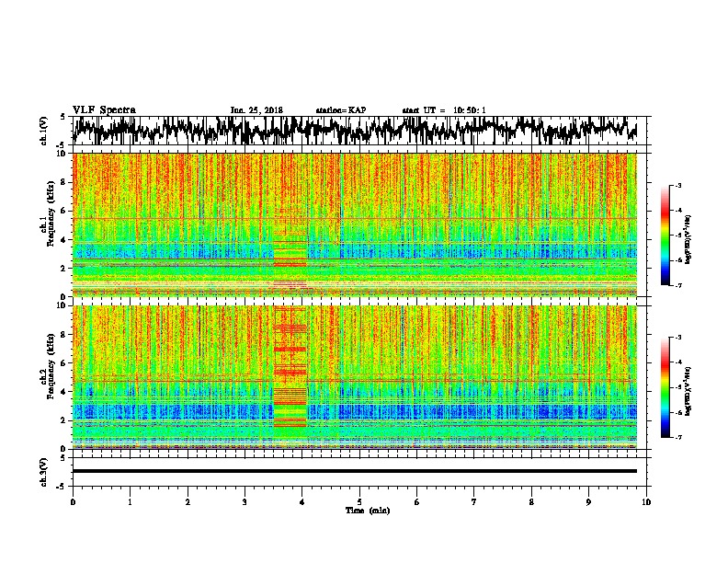Click time axis tick label "6"

[416, 502]
